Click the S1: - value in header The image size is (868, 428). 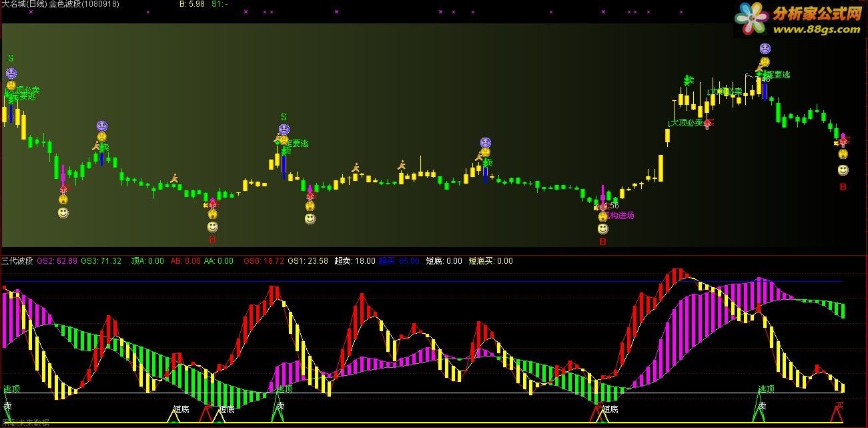(x=220, y=4)
